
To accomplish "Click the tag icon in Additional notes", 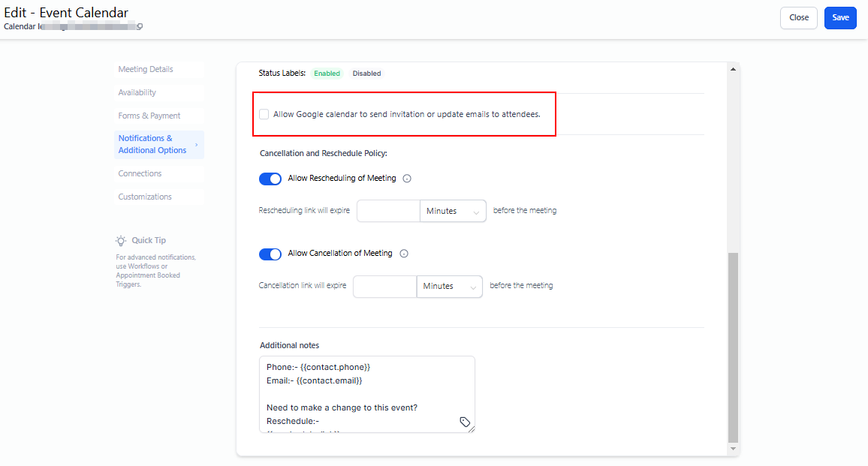I will click(x=465, y=422).
